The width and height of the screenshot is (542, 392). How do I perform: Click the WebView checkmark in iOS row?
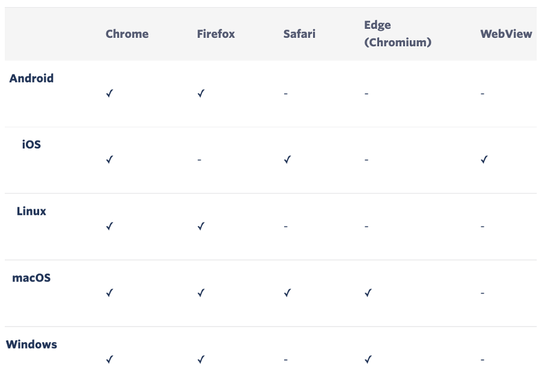click(x=484, y=159)
